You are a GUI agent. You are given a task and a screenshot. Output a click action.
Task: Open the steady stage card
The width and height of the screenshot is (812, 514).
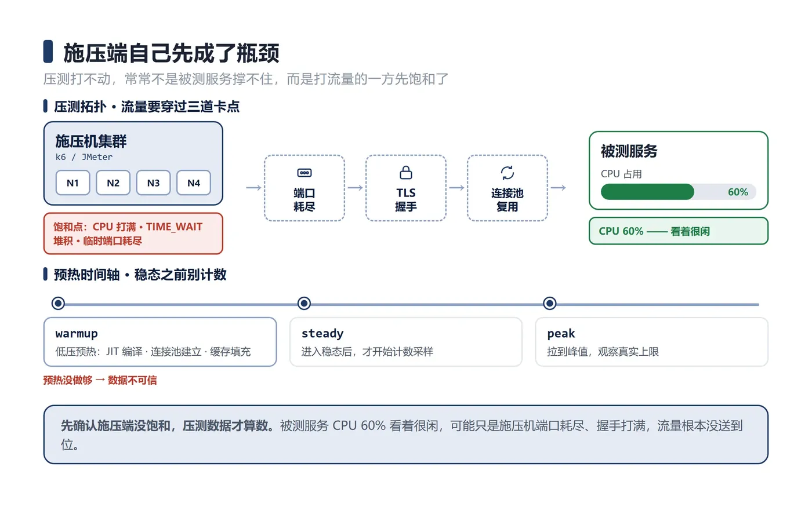click(x=406, y=342)
